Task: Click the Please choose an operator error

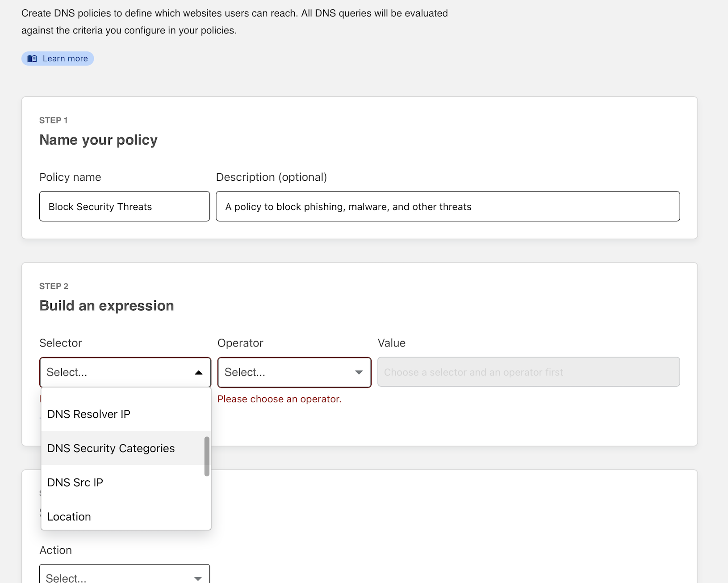Action: pos(279,399)
